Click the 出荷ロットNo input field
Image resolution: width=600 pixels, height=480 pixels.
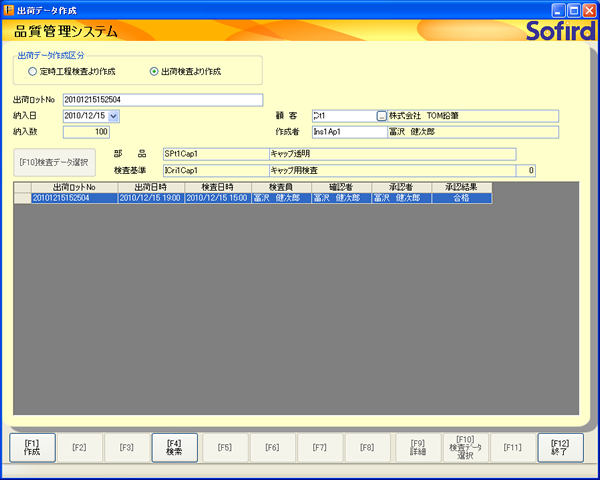pos(162,100)
